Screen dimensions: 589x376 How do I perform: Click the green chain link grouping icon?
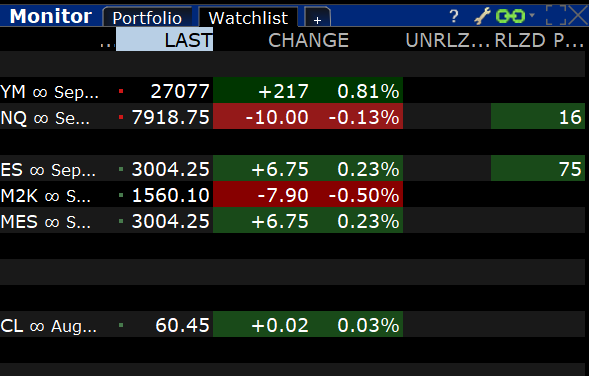(x=510, y=17)
